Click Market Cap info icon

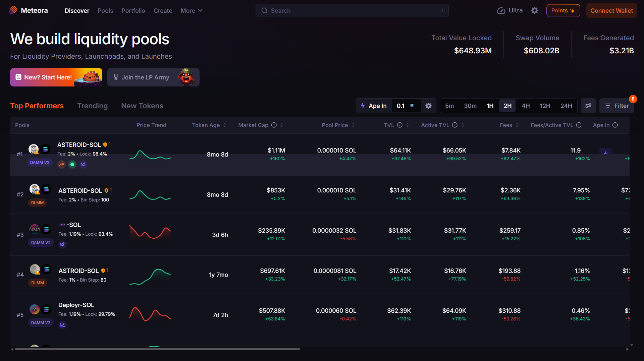point(274,125)
